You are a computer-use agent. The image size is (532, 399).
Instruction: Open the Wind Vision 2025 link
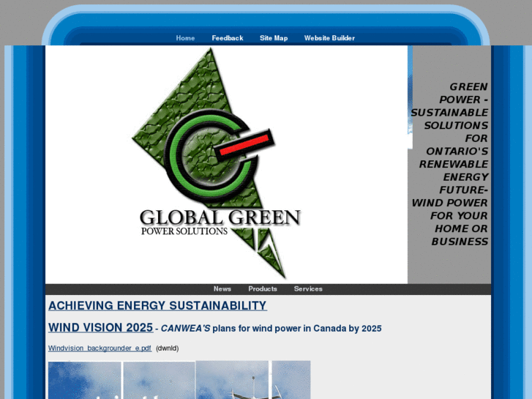(x=100, y=328)
